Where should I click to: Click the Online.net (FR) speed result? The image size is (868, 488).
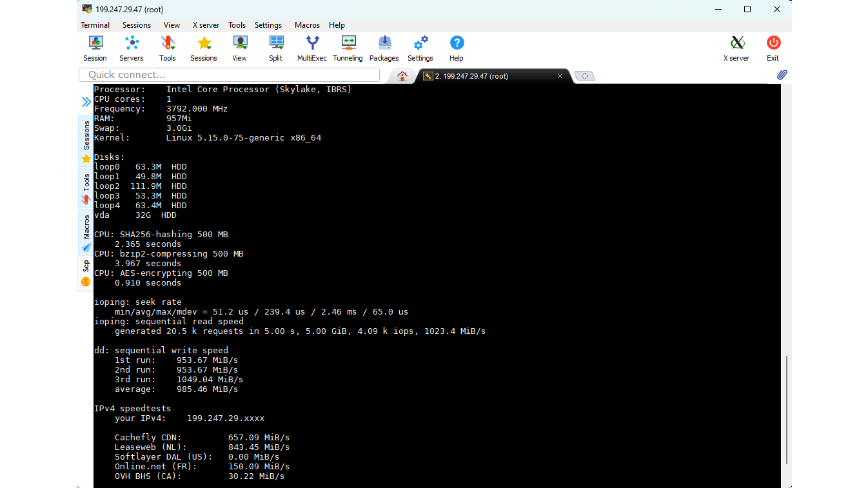click(202, 467)
